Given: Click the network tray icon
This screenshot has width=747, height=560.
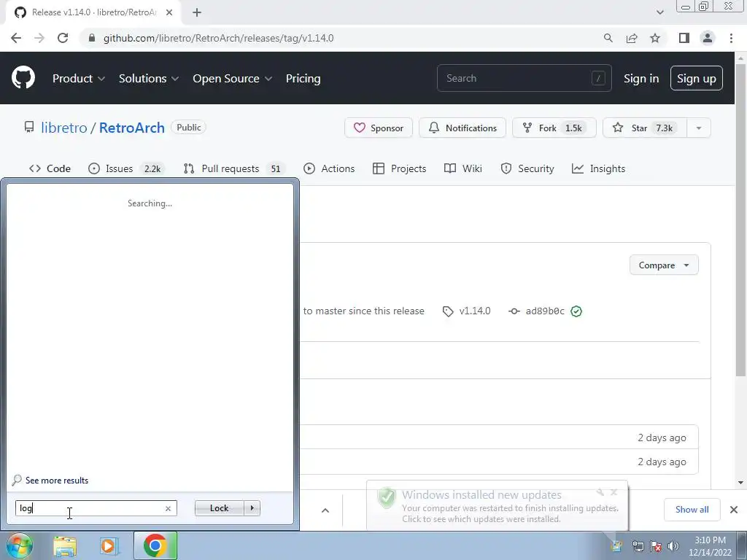Looking at the screenshot, I should click(x=638, y=546).
